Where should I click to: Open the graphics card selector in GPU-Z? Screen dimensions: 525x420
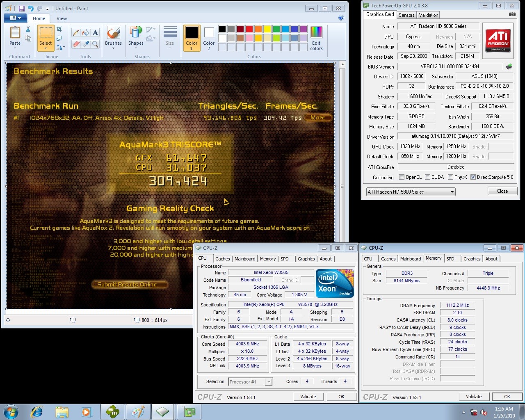coord(411,192)
